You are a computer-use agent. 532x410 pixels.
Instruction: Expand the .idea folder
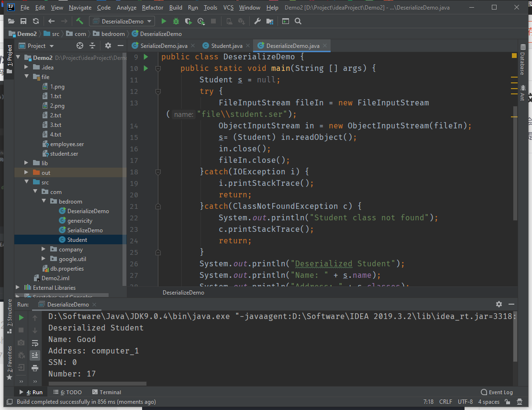[26, 67]
